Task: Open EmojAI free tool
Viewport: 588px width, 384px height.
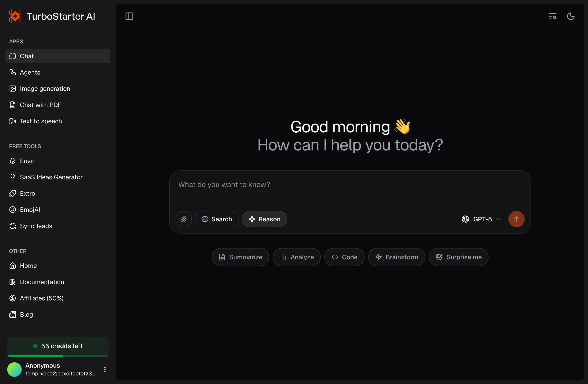Action: pyautogui.click(x=30, y=210)
